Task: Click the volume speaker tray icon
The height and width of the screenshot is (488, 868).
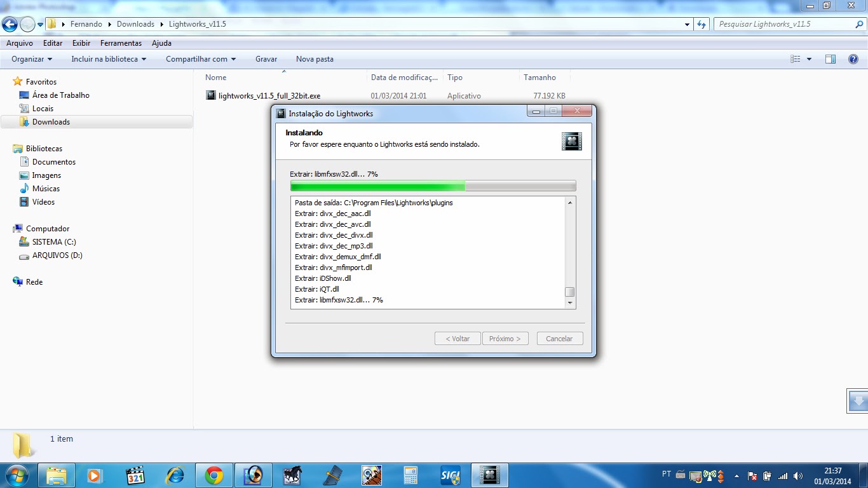Action: [798, 475]
